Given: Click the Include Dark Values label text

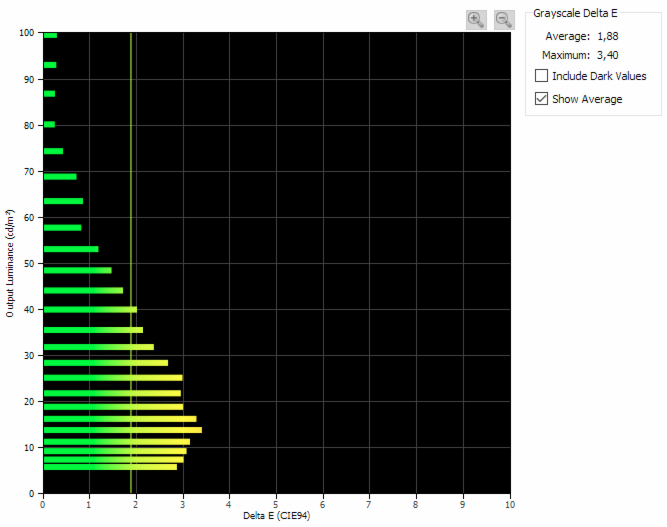Looking at the screenshot, I should 599,76.
